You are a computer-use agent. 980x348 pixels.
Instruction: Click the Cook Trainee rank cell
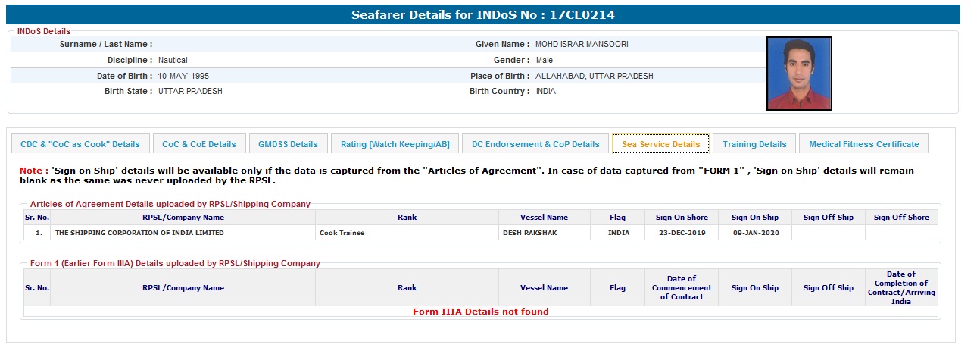point(342,233)
